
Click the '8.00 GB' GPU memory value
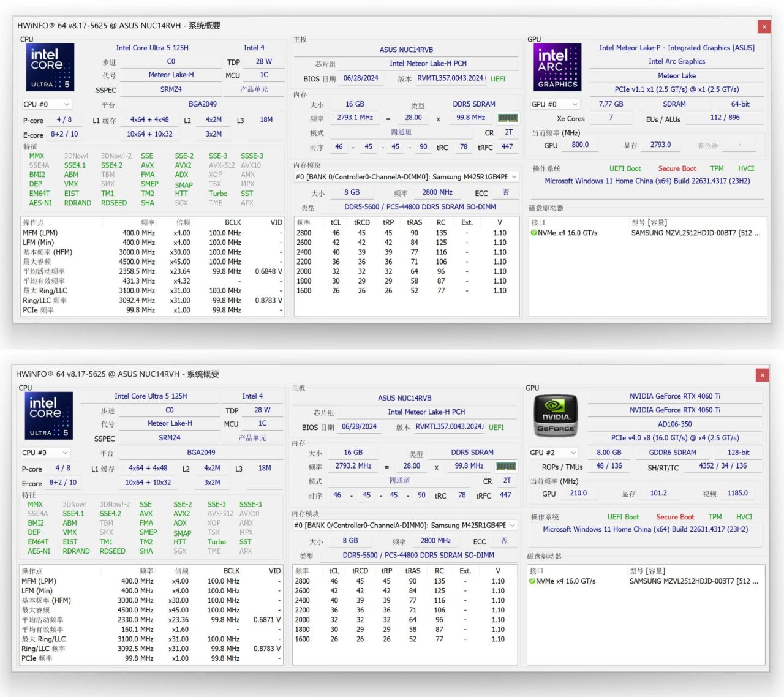609,453
